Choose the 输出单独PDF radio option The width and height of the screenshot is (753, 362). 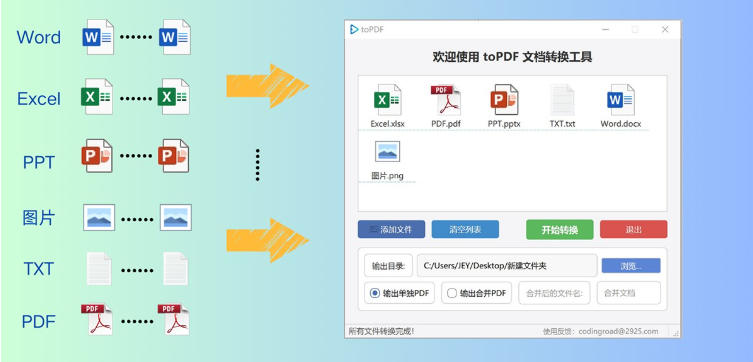[x=400, y=293]
